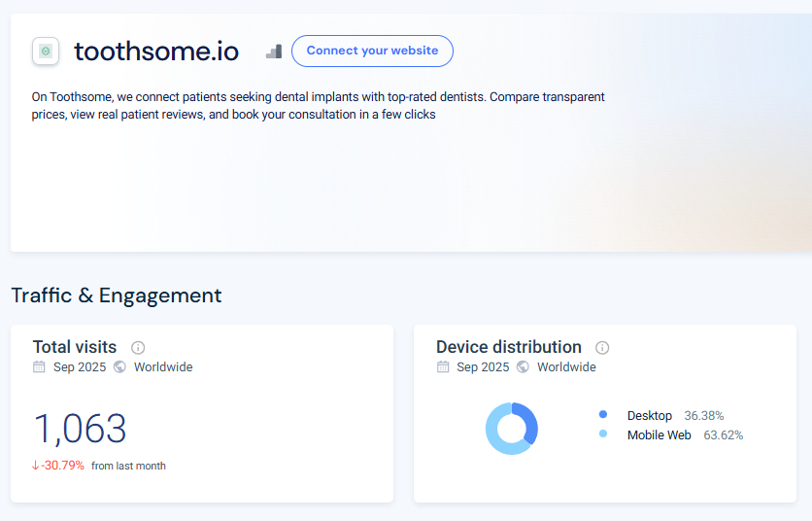This screenshot has width=812, height=521.
Task: Click the calendar icon in Device distribution card
Action: [443, 367]
